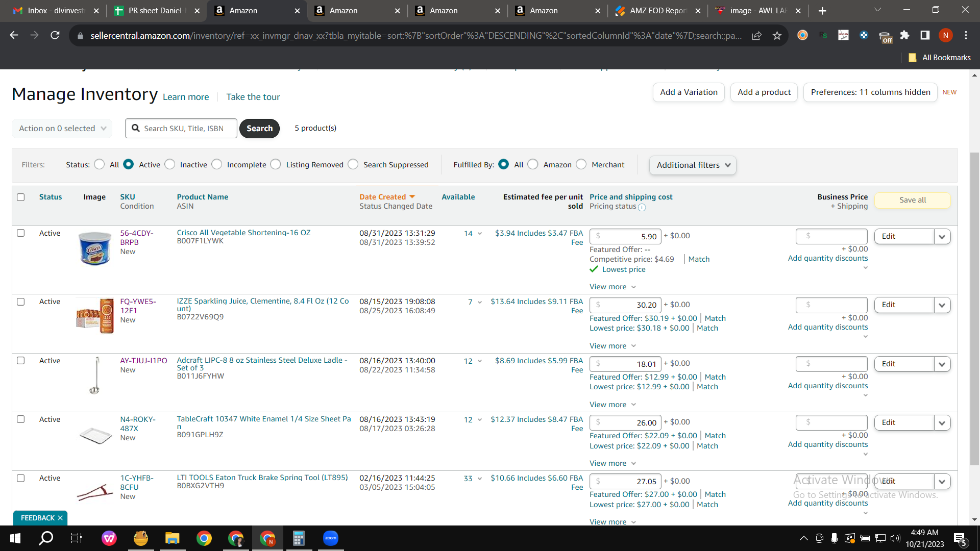980x551 pixels.
Task: Click the Search button
Action: click(x=259, y=129)
